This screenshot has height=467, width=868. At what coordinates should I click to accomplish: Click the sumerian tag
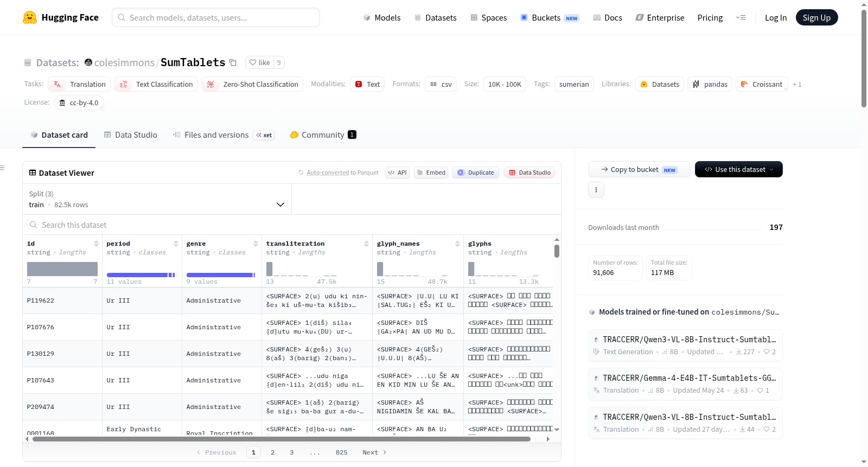click(x=574, y=84)
